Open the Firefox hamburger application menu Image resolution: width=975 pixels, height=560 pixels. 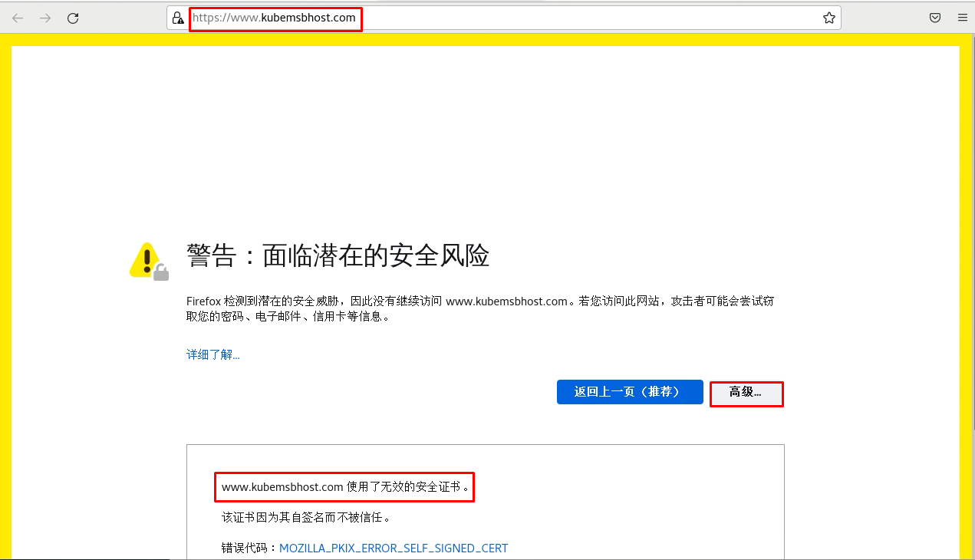pos(962,18)
